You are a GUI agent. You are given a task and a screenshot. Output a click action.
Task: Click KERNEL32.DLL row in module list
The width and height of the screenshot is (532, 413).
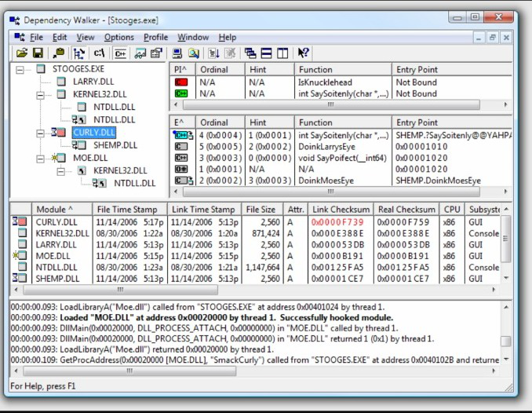[256, 233]
